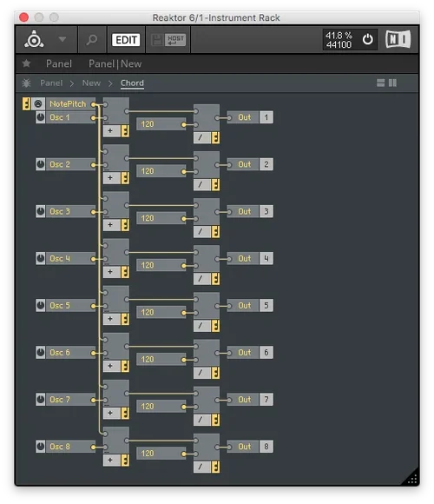Click the Reaktor logo menu icon
The width and height of the screenshot is (434, 504).
tap(34, 39)
